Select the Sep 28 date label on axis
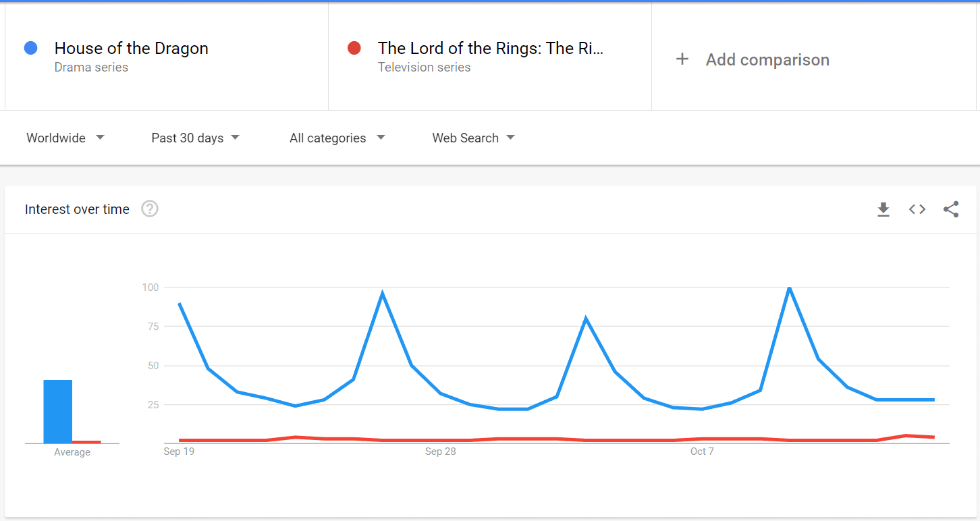Screen dimensions: 980x521 click(440, 451)
